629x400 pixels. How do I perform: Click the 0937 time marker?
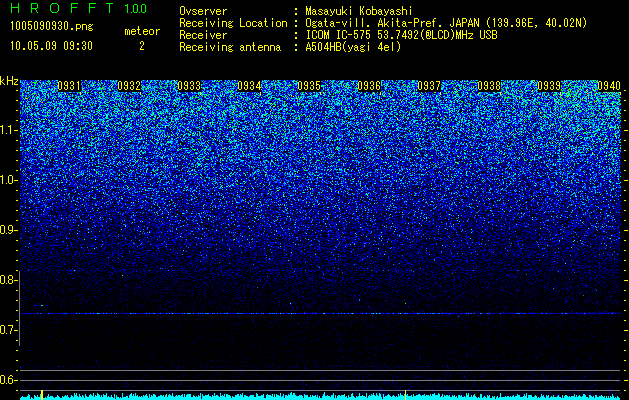pos(429,86)
